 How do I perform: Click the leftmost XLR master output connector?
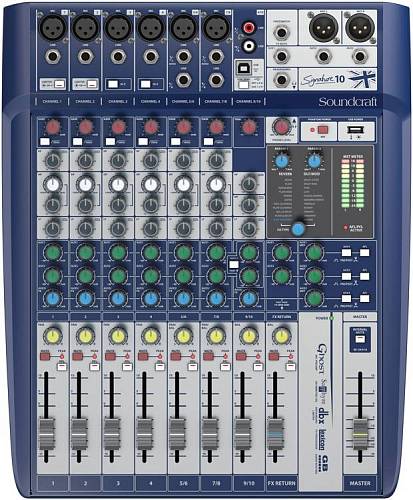coord(323,28)
